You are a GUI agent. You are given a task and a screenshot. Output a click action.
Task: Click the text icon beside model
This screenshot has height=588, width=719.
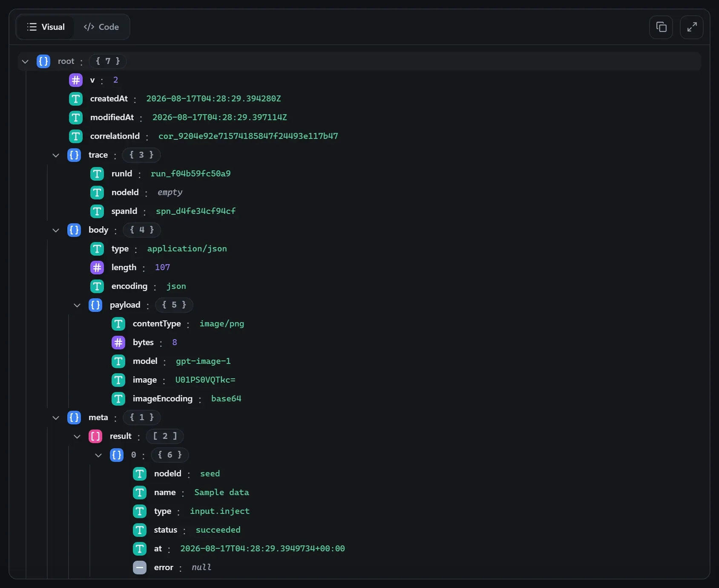(118, 361)
